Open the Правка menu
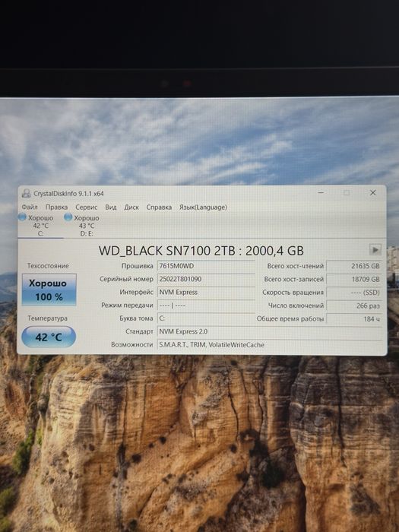 click(56, 207)
